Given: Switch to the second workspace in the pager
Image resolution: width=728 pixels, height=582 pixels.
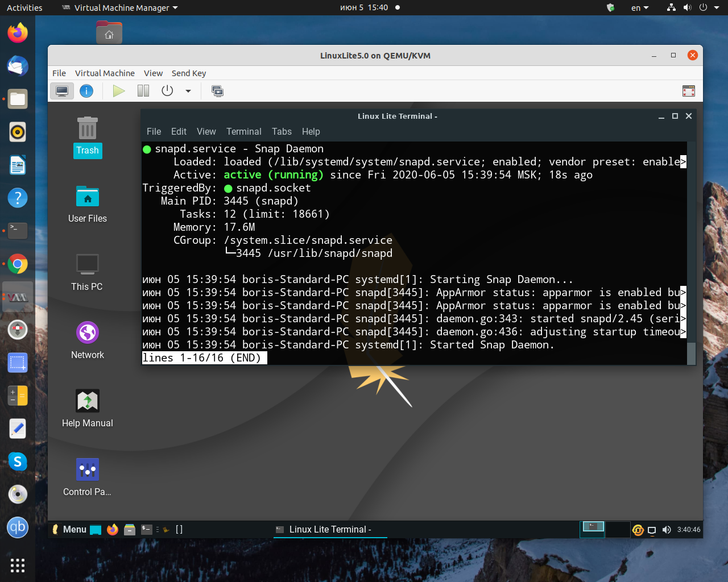Looking at the screenshot, I should click(618, 529).
